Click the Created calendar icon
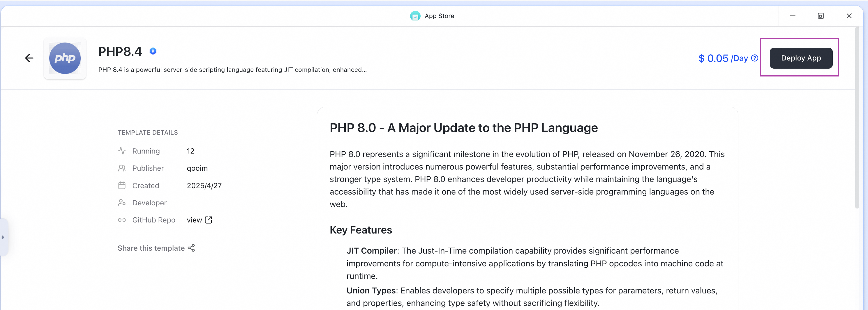 click(122, 186)
